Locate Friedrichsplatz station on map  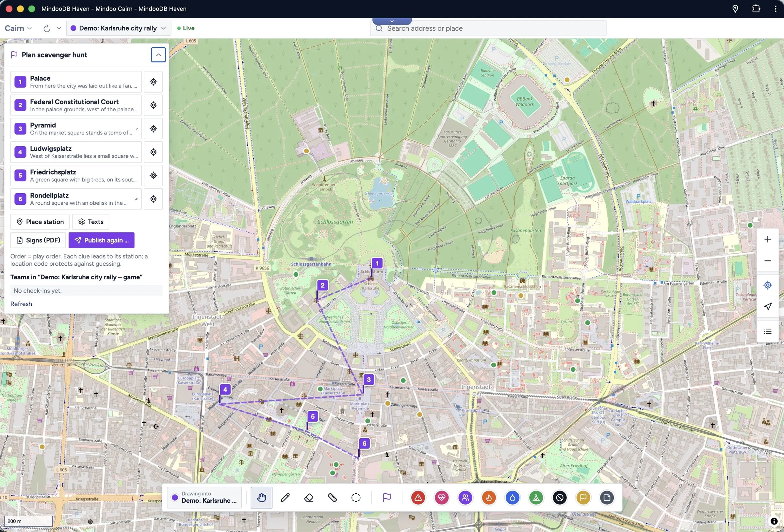154,175
